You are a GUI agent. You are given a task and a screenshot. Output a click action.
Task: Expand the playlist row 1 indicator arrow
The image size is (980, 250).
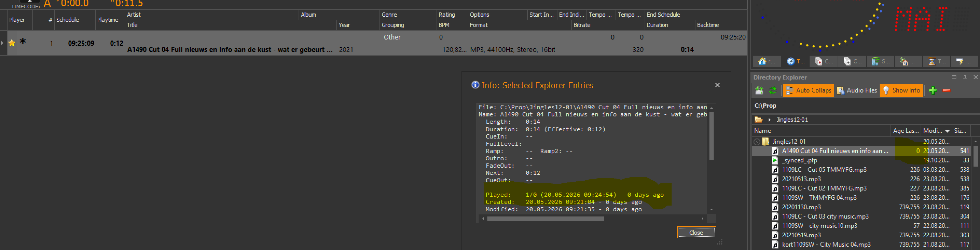[x=2, y=43]
